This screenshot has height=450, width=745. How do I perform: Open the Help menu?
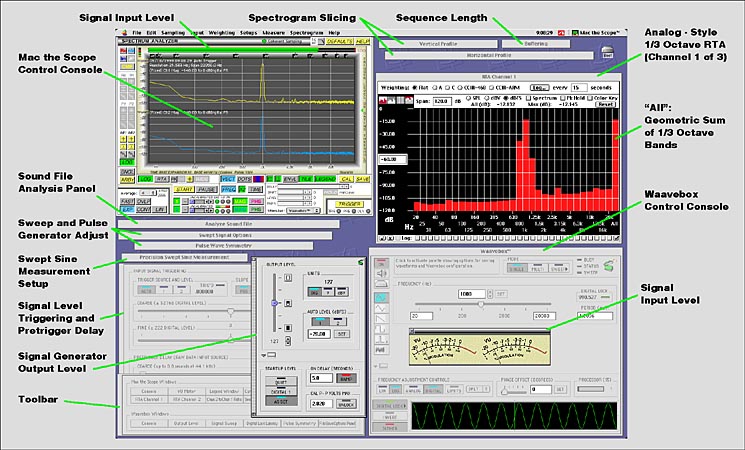coord(334,33)
